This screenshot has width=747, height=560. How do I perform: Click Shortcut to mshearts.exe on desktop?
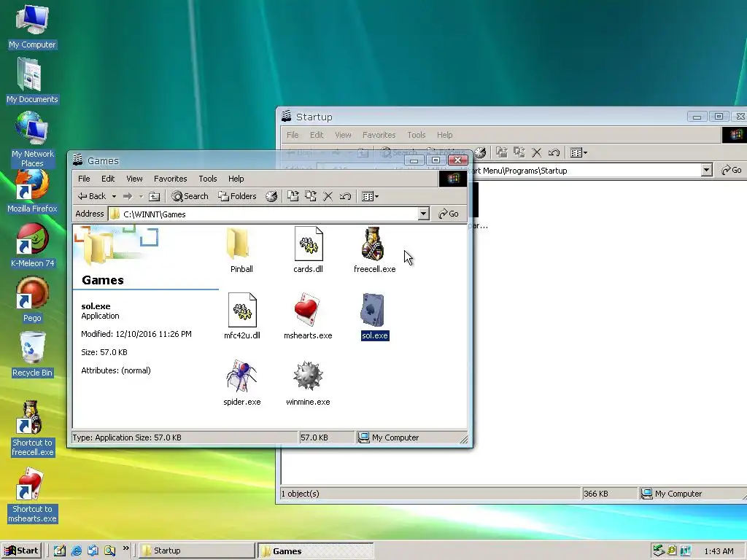click(32, 495)
